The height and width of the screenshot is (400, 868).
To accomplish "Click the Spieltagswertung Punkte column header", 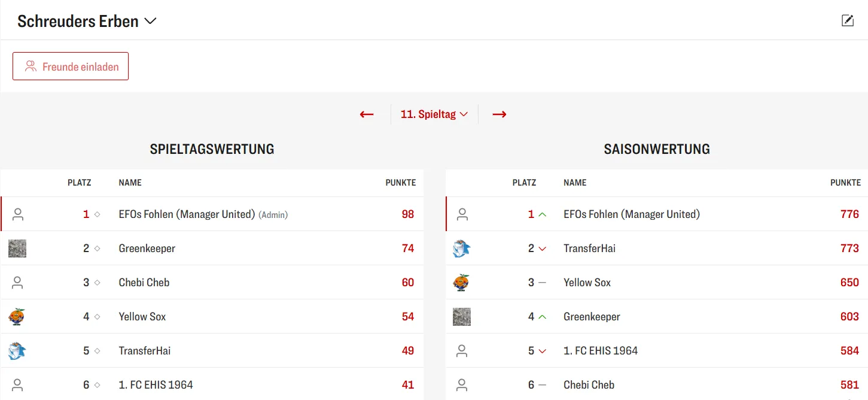I will tap(400, 183).
